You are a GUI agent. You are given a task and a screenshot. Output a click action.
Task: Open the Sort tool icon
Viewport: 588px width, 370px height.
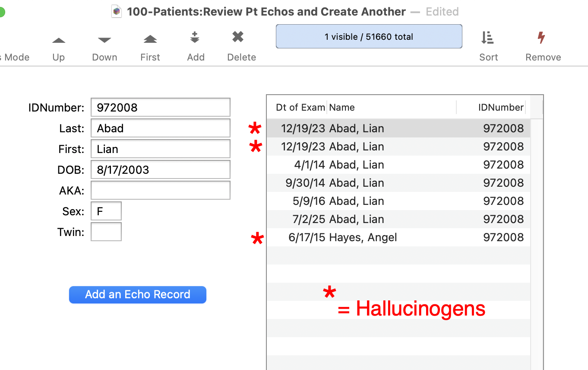[487, 38]
